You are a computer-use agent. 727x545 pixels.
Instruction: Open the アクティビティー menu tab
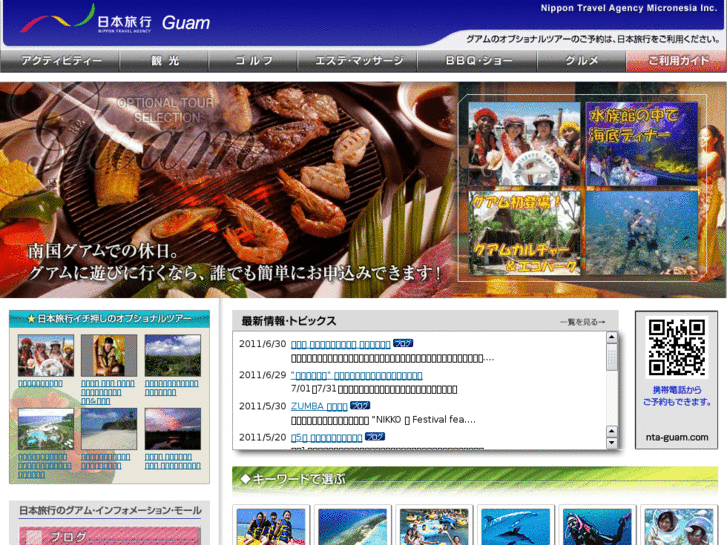pyautogui.click(x=61, y=61)
